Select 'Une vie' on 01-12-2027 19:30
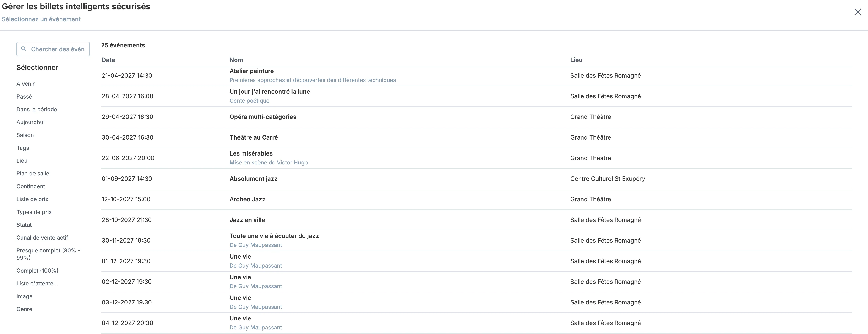This screenshot has width=868, height=334. (x=476, y=261)
